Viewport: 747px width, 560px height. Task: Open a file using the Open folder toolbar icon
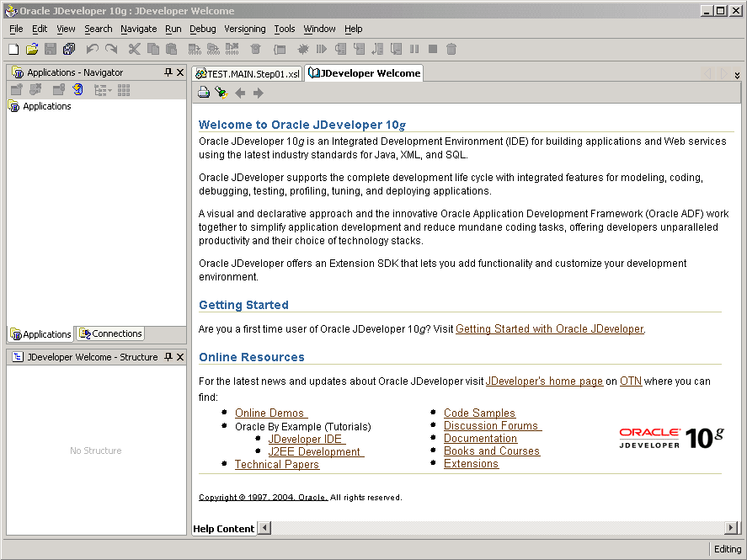[x=32, y=49]
